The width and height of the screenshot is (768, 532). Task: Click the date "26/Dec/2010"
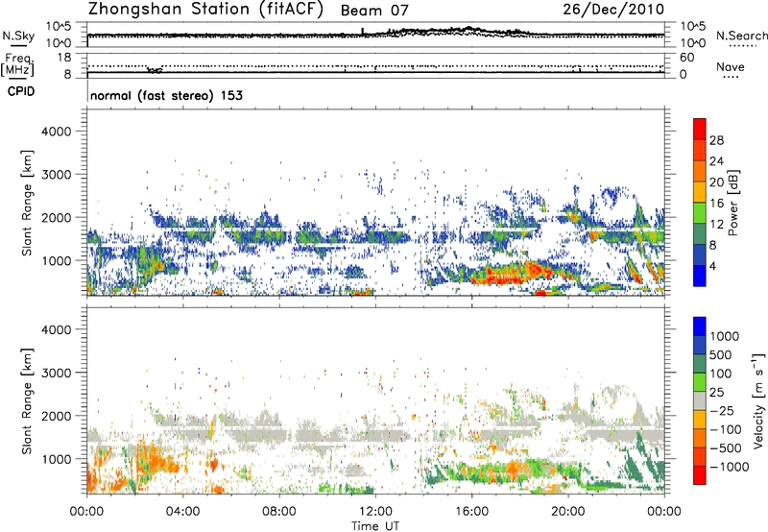click(613, 9)
